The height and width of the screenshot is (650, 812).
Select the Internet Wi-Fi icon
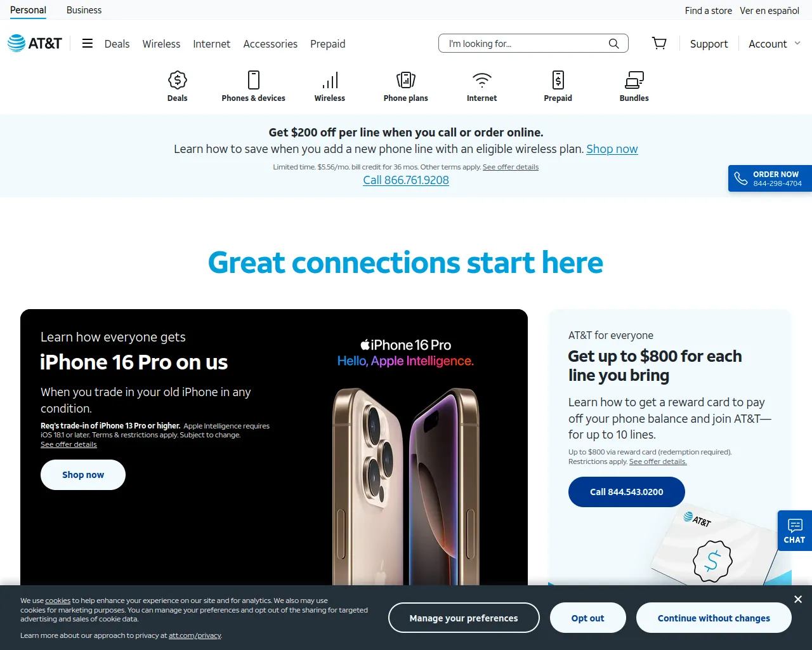482,80
